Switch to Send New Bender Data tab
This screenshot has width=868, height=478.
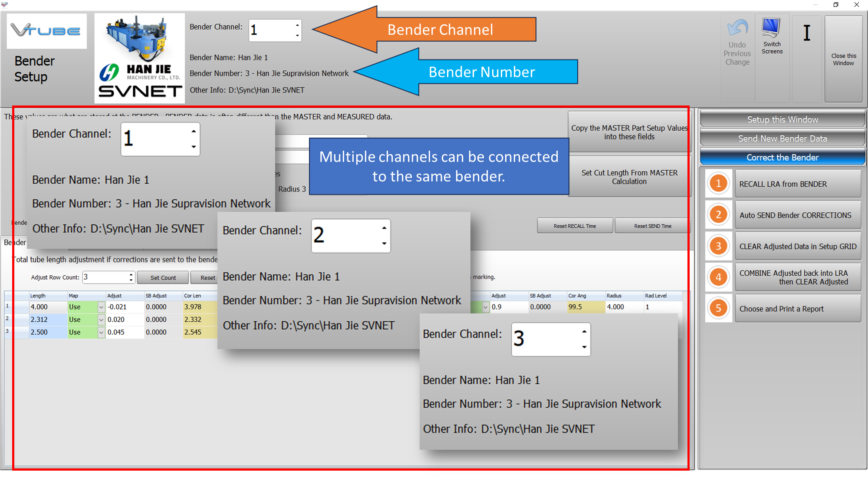[782, 138]
